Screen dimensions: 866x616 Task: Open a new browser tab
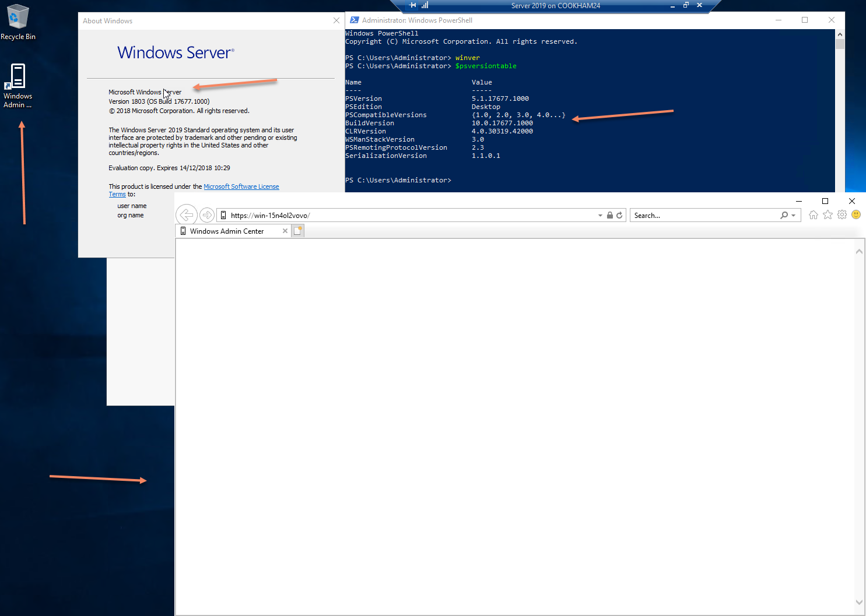tap(298, 230)
